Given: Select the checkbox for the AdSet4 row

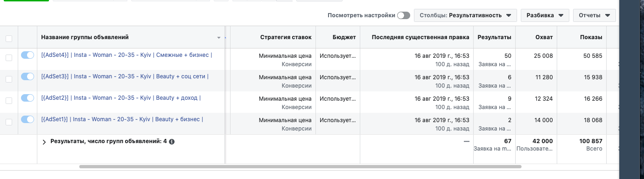Looking at the screenshot, I should click(9, 58).
